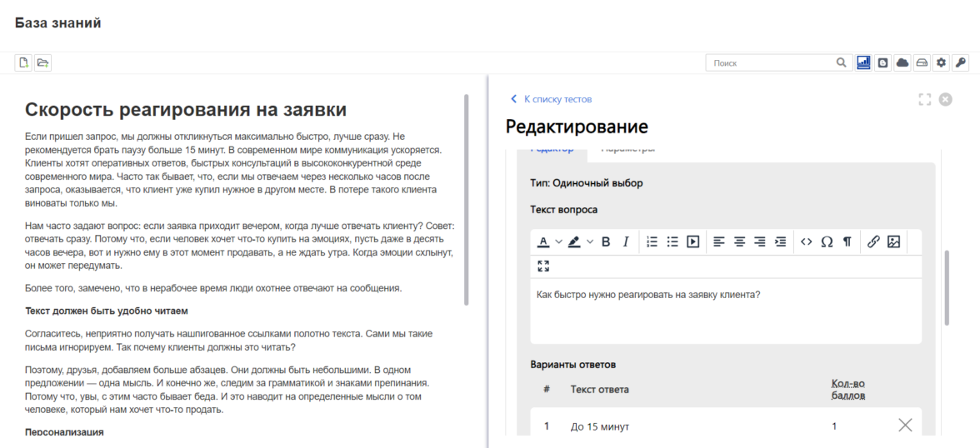Toggle bold formatting in editor
Image resolution: width=980 pixels, height=448 pixels.
[x=606, y=241]
